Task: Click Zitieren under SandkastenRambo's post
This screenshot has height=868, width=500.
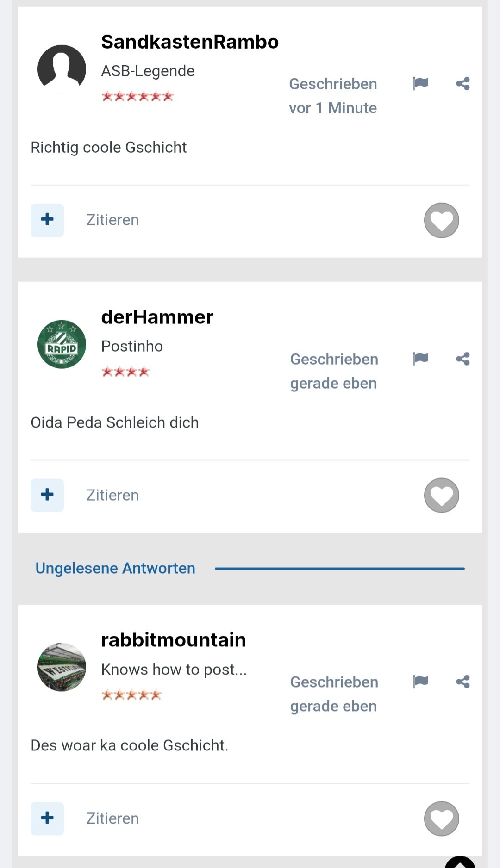Action: click(x=112, y=220)
